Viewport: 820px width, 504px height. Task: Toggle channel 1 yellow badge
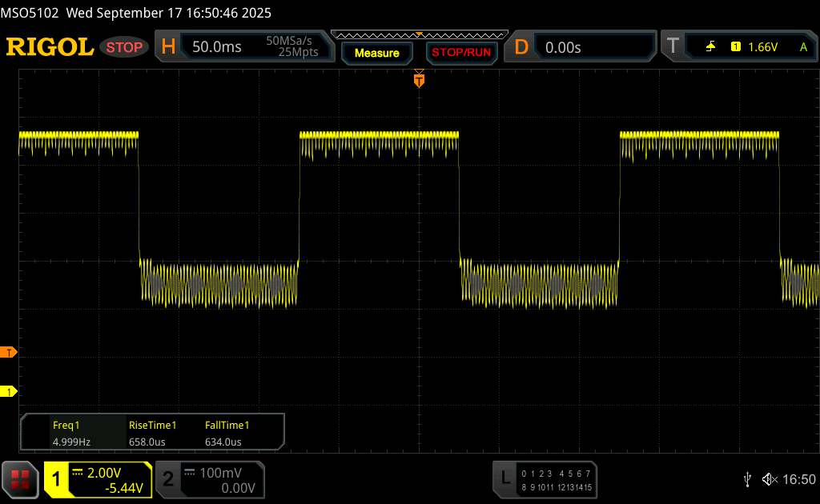point(57,479)
